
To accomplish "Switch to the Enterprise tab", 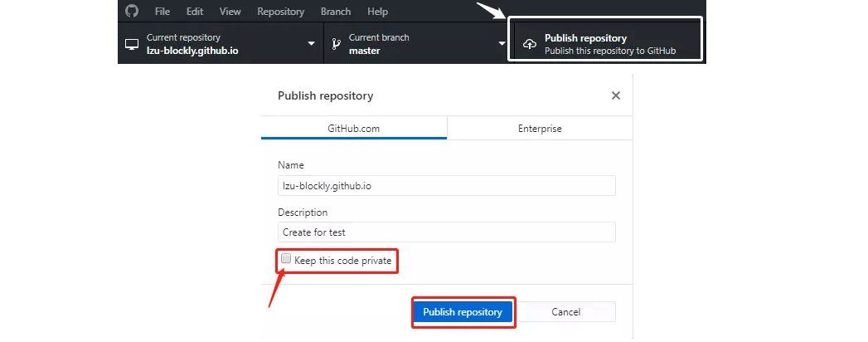I will (x=540, y=128).
